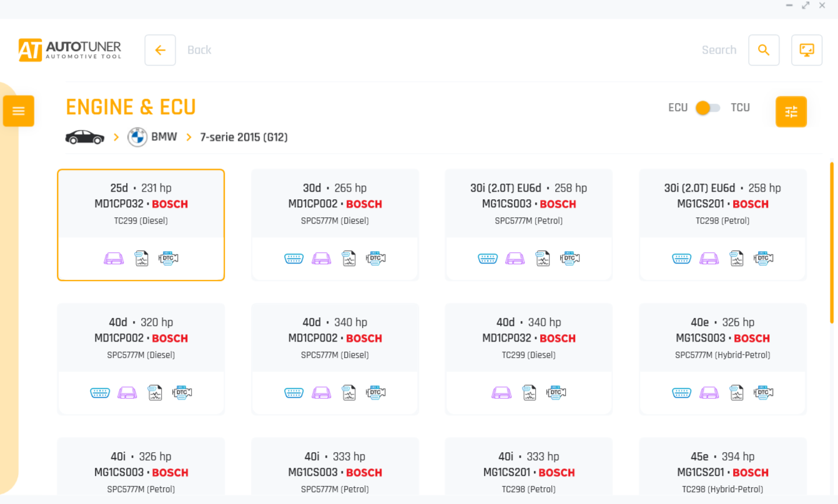Click the purple bench ECU icon on the 40e 326 hp card
The image size is (838, 504).
point(709,393)
